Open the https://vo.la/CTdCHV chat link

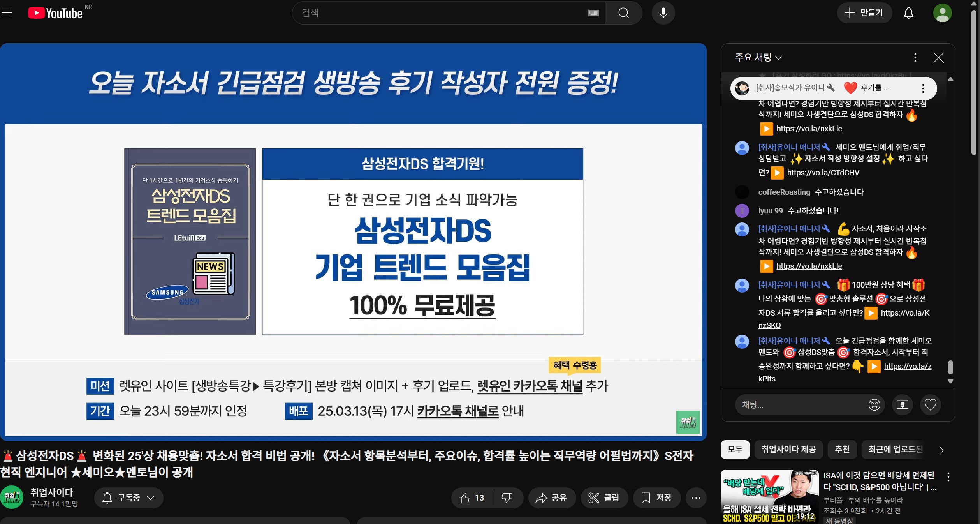(x=823, y=173)
